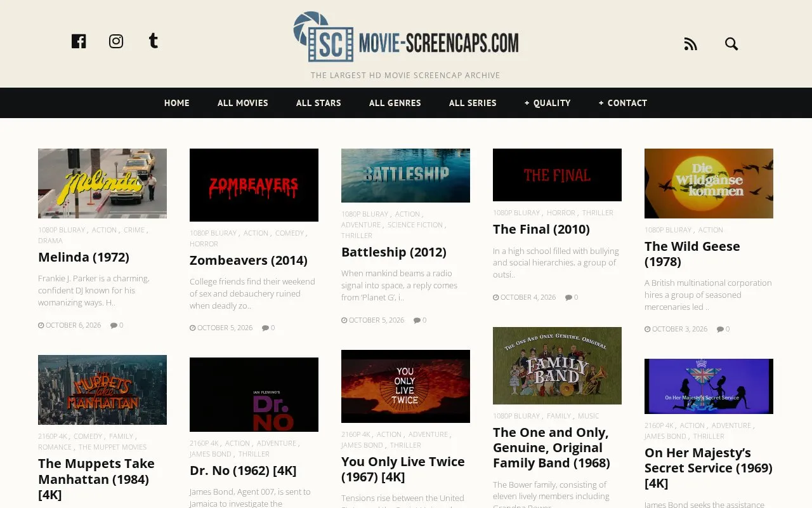Open the site search magnifier
The width and height of the screenshot is (812, 508).
point(731,44)
